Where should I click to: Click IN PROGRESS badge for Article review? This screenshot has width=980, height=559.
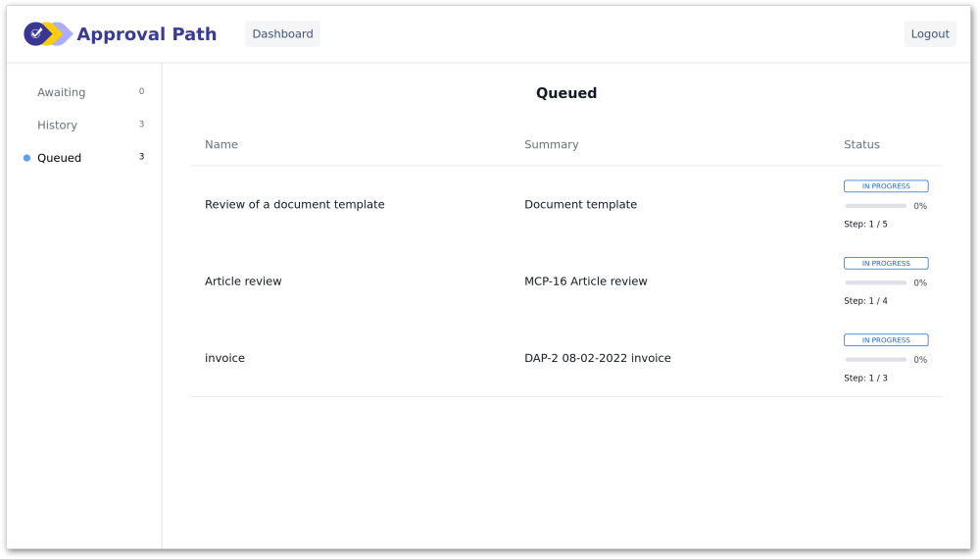point(886,263)
